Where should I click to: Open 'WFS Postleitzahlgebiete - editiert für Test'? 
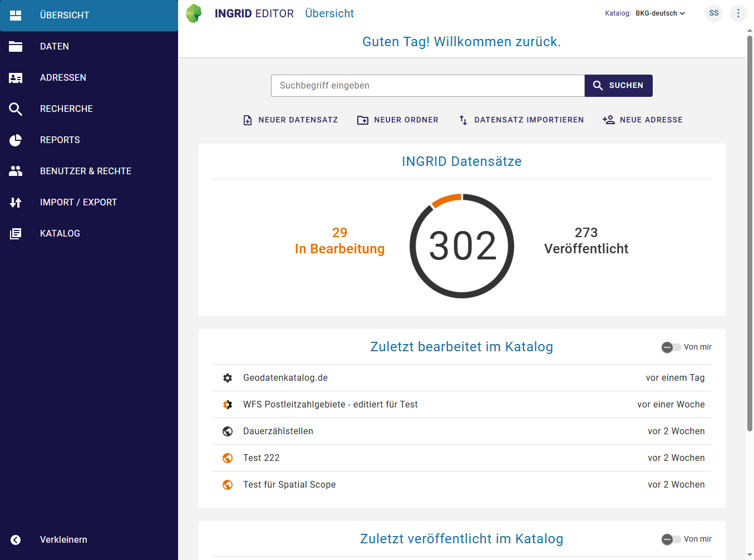coord(462,405)
